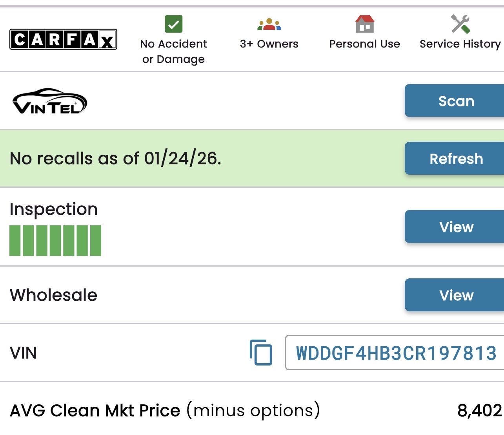Image resolution: width=504 pixels, height=435 pixels.
Task: Select the 3+ Owners label
Action: 269,44
